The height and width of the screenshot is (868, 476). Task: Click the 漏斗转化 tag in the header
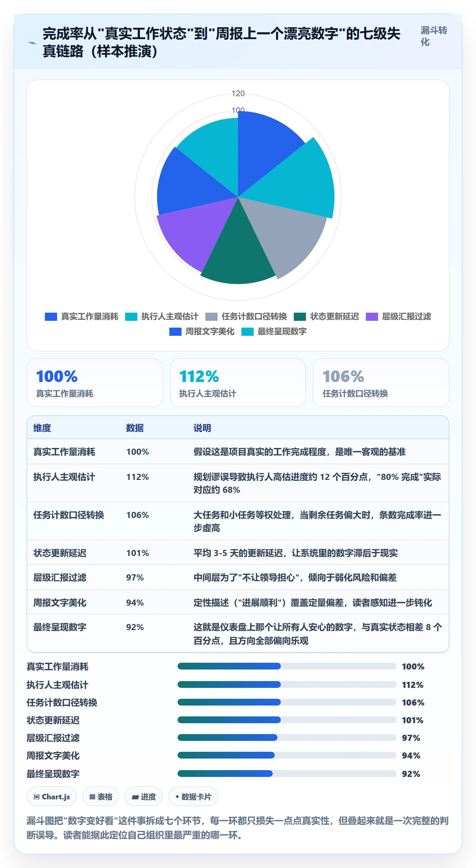(434, 36)
